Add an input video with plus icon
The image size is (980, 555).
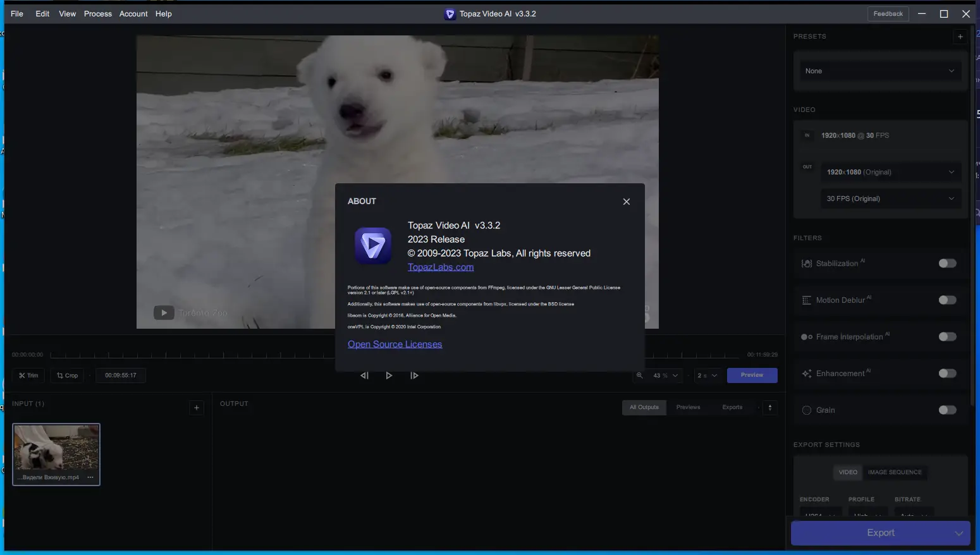point(197,408)
